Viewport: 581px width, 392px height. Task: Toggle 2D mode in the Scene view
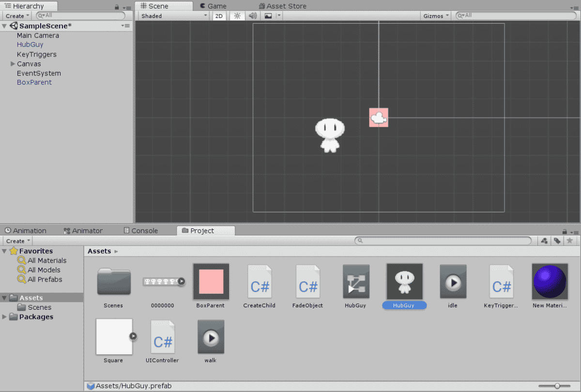tap(219, 15)
